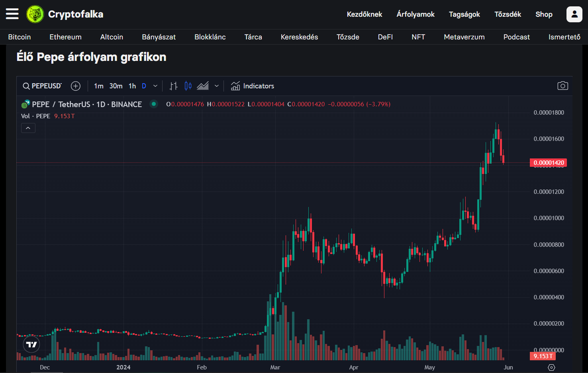Open the user account icon

pyautogui.click(x=574, y=14)
